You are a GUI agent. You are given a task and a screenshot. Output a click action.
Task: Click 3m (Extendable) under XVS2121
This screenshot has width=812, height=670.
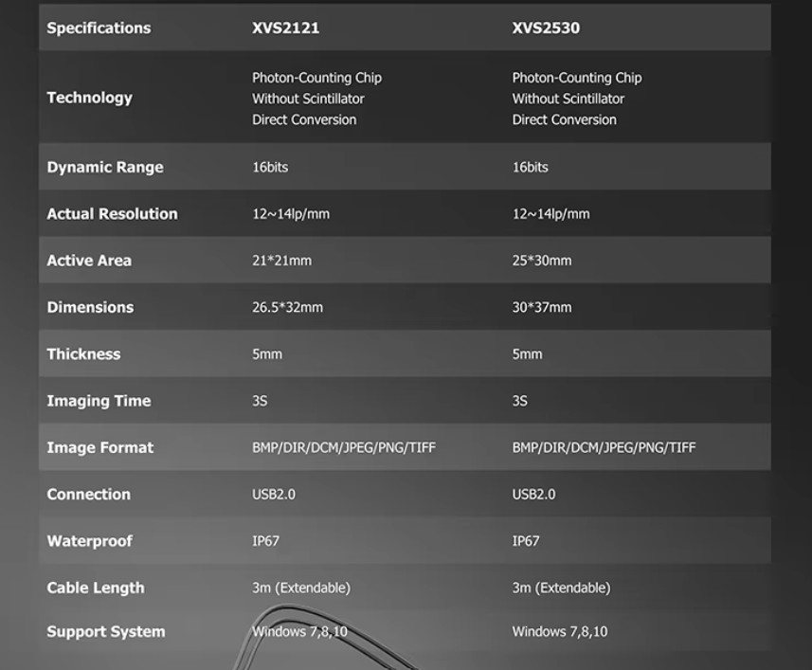pyautogui.click(x=301, y=589)
